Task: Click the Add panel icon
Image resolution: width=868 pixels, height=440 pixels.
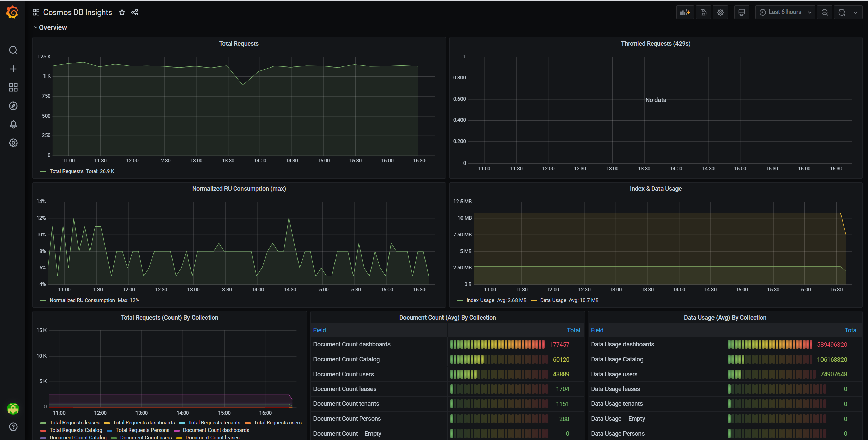Action: click(685, 12)
